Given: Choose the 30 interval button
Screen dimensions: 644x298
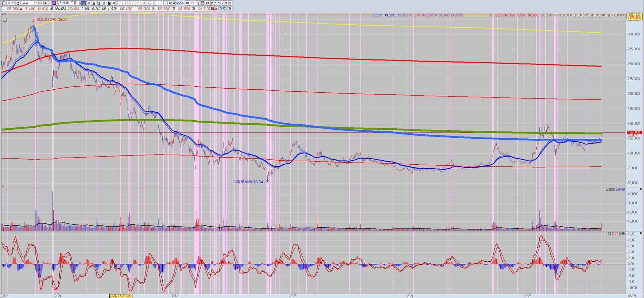Looking at the screenshot, I should pyautogui.click(x=145, y=3).
